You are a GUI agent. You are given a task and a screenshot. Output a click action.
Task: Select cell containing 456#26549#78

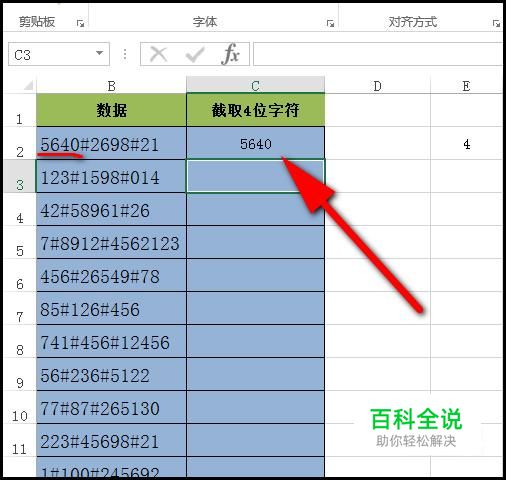click(x=111, y=275)
